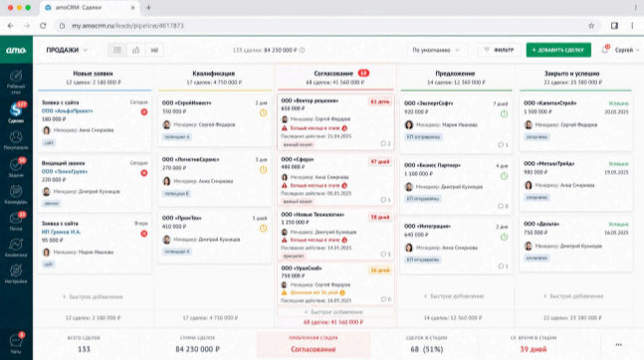The height and width of the screenshot is (360, 644).
Task: Click Быстрое добавление under Предложение column
Action: point(454,296)
